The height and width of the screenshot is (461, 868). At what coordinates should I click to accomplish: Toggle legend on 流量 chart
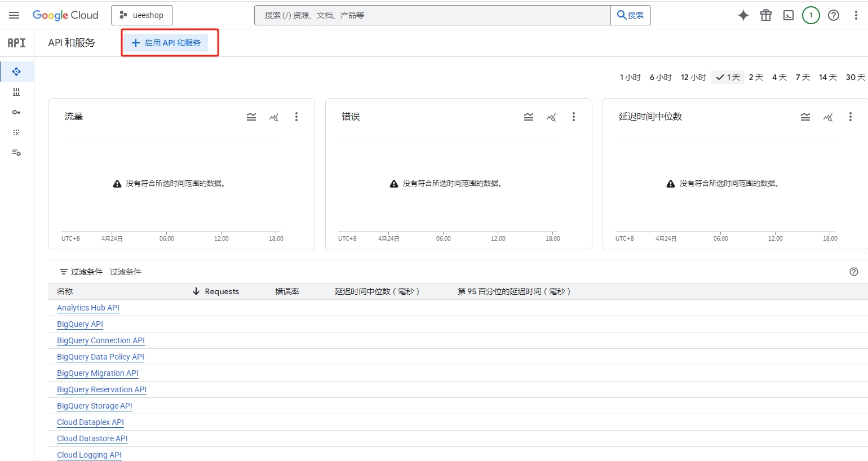point(251,117)
